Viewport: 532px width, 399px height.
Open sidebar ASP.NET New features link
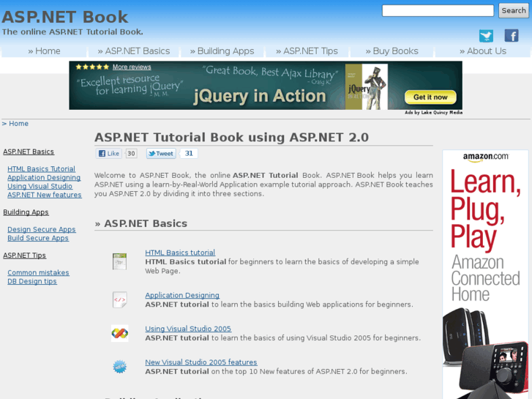[x=45, y=195]
